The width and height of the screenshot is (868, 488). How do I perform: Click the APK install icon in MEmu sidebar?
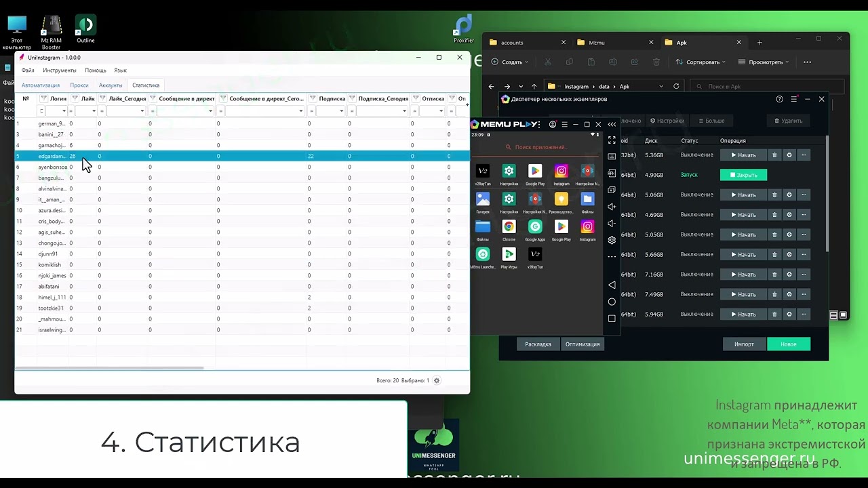coord(612,174)
